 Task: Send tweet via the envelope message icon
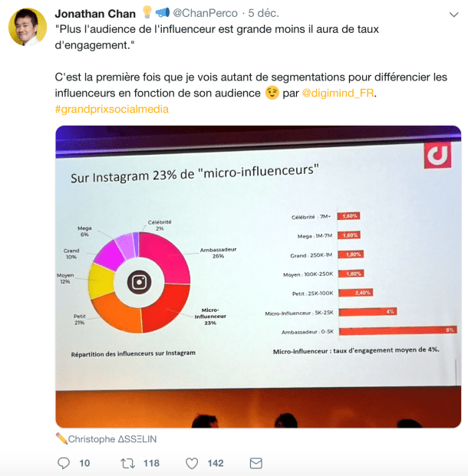pyautogui.click(x=255, y=463)
